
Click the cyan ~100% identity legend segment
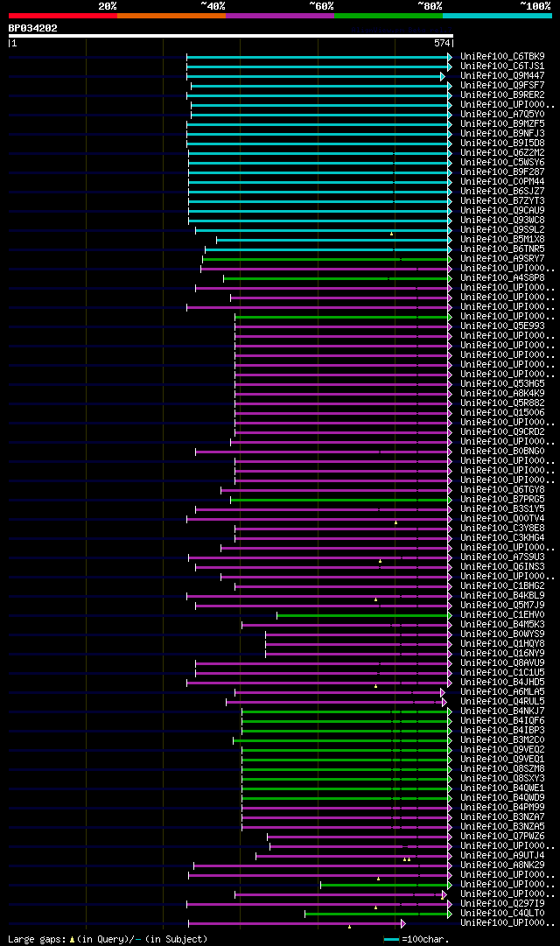(x=497, y=16)
